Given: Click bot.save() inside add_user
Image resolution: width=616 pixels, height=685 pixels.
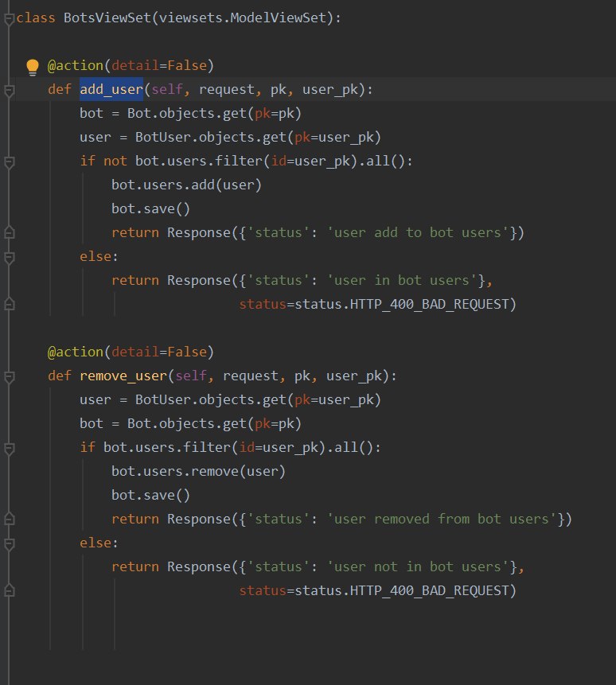Looking at the screenshot, I should [x=150, y=208].
